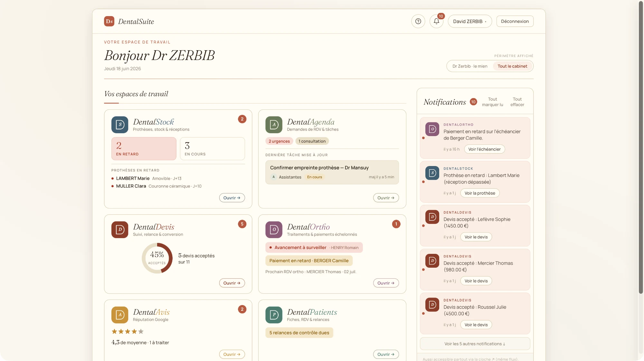Click the DentalAgenda app icon
Image resolution: width=644 pixels, height=361 pixels.
point(274,125)
